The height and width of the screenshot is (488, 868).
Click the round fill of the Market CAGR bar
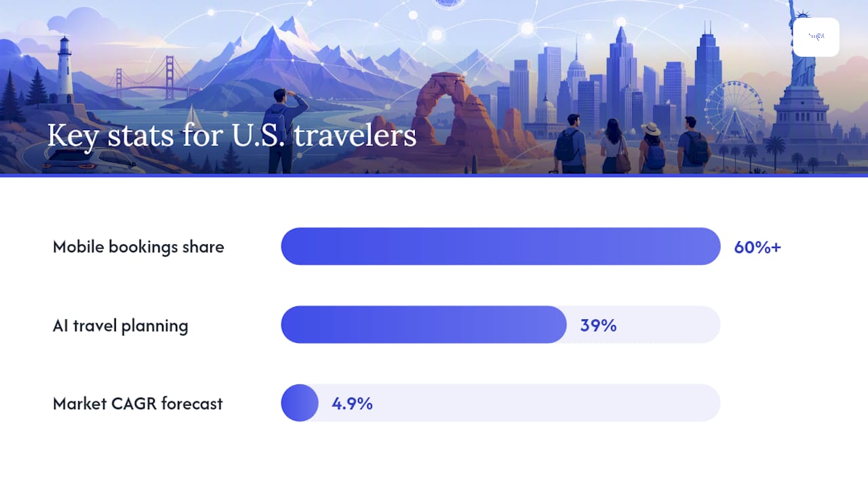(300, 403)
